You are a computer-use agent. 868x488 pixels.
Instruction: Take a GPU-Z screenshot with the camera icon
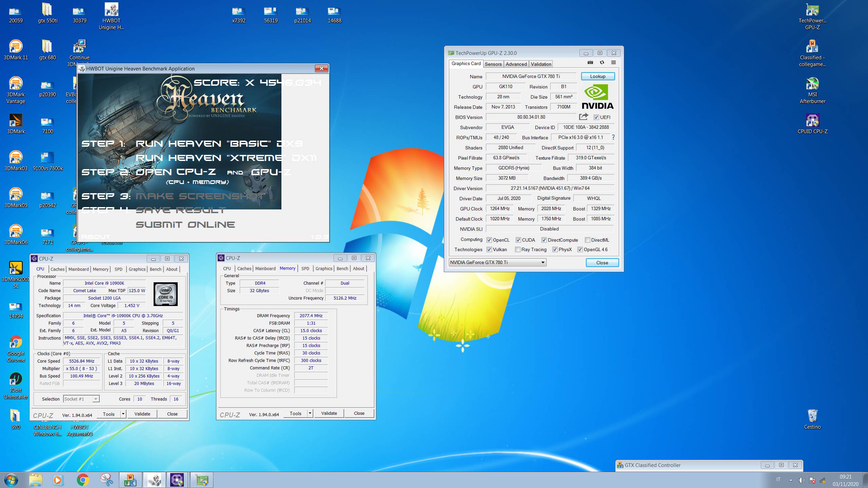(x=590, y=63)
